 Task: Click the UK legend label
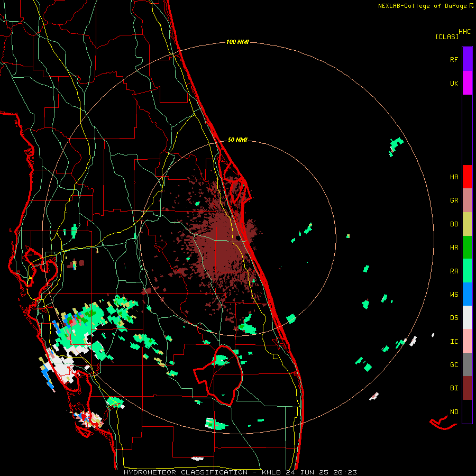(x=454, y=83)
